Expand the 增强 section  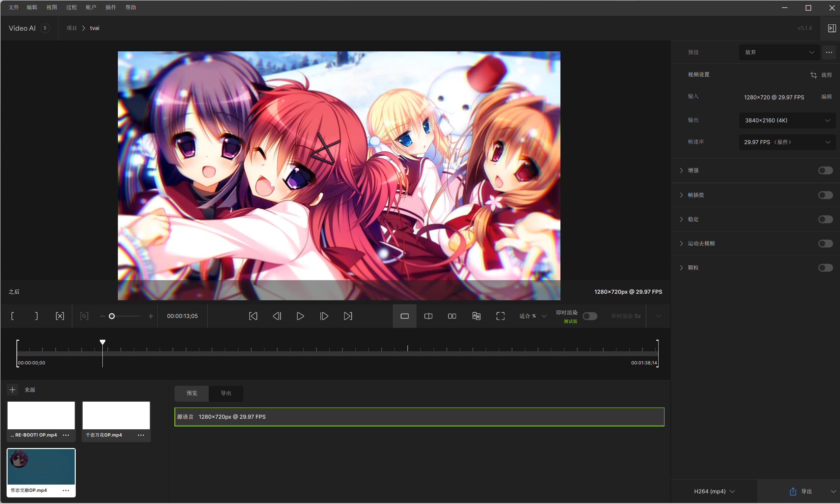(x=681, y=171)
